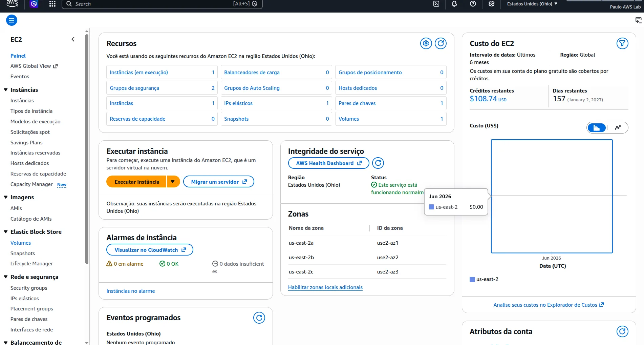Open the feedback icon below the top bar
The image size is (644, 345).
click(x=638, y=20)
